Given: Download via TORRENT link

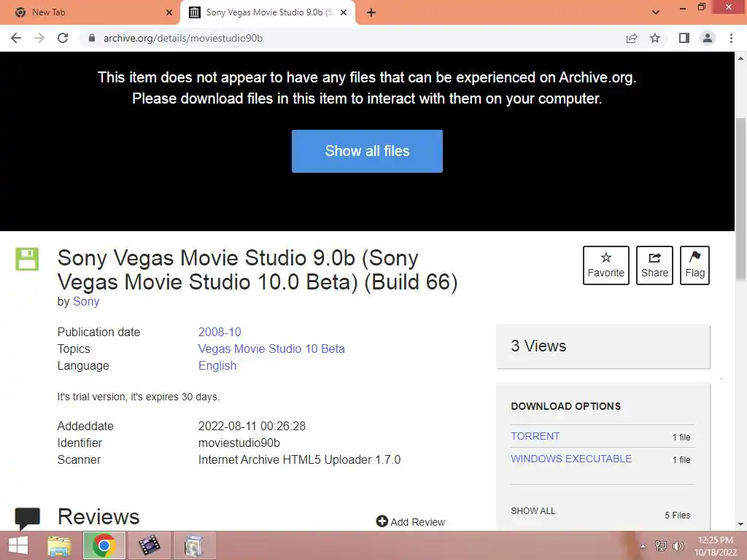Looking at the screenshot, I should point(535,436).
